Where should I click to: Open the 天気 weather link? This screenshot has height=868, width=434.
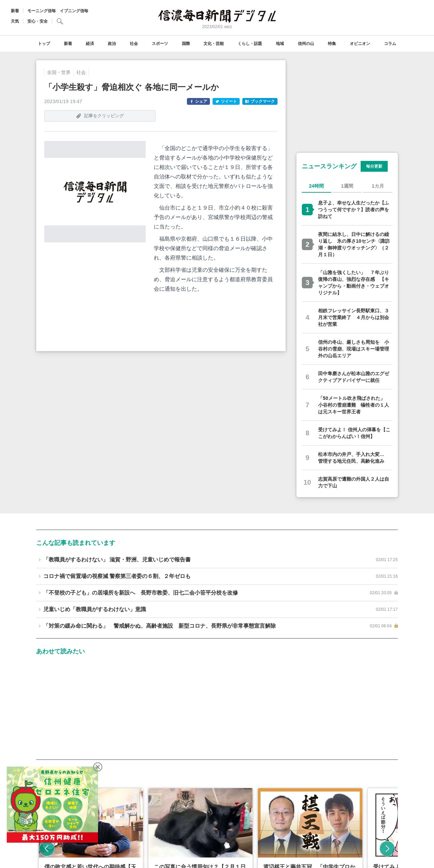pos(15,21)
